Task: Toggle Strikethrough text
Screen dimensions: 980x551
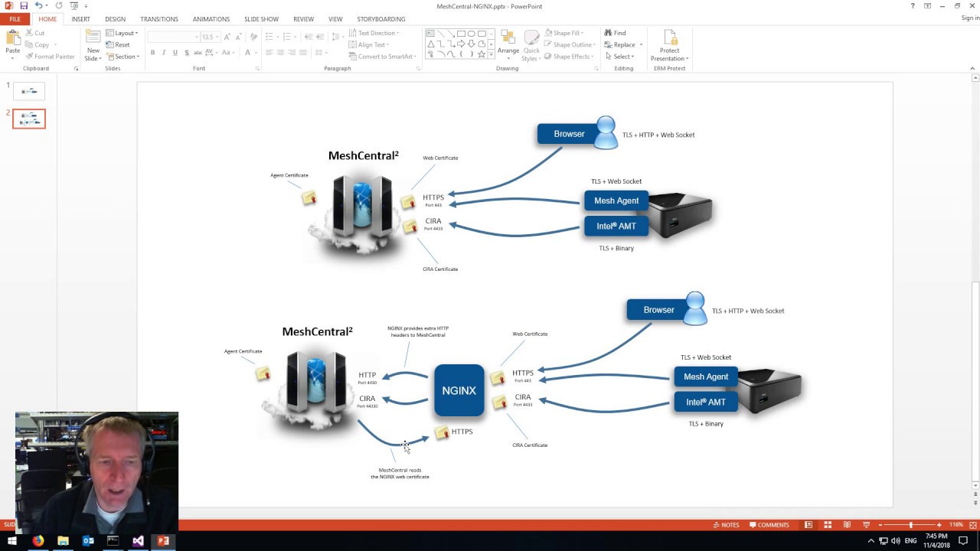Action: 198,52
